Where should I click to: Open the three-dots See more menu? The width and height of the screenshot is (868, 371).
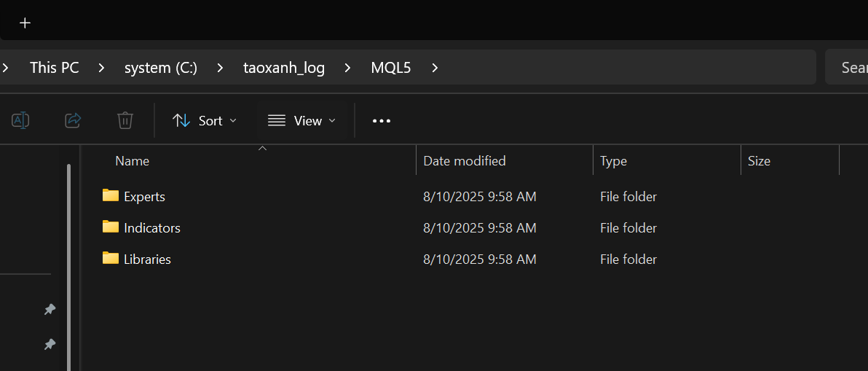pyautogui.click(x=382, y=120)
